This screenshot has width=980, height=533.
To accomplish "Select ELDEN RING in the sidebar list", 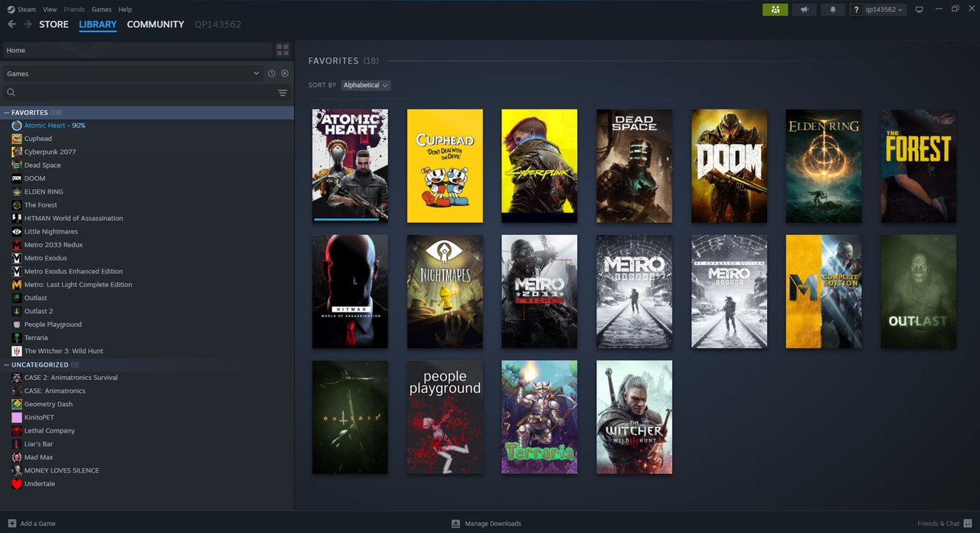I will point(147,191).
